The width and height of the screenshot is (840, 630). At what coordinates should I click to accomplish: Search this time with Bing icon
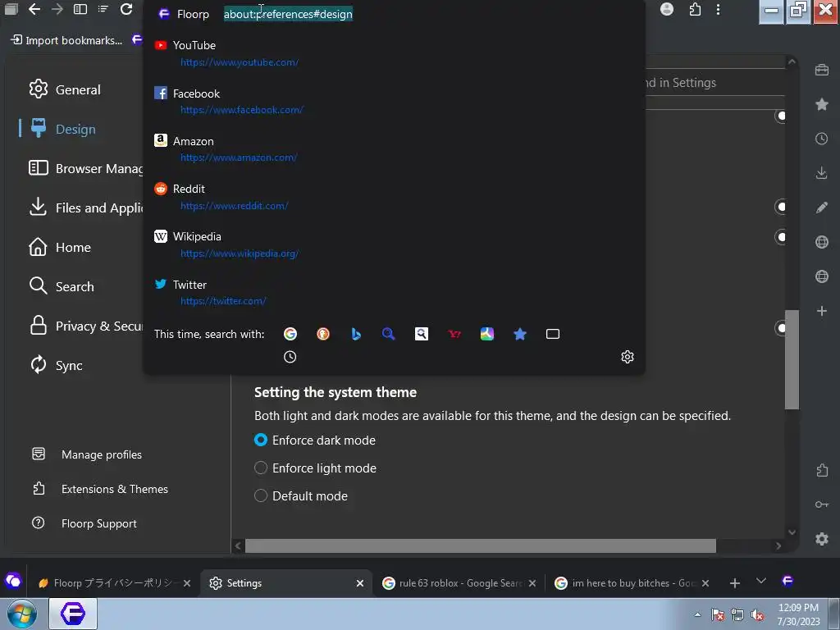[x=356, y=334]
